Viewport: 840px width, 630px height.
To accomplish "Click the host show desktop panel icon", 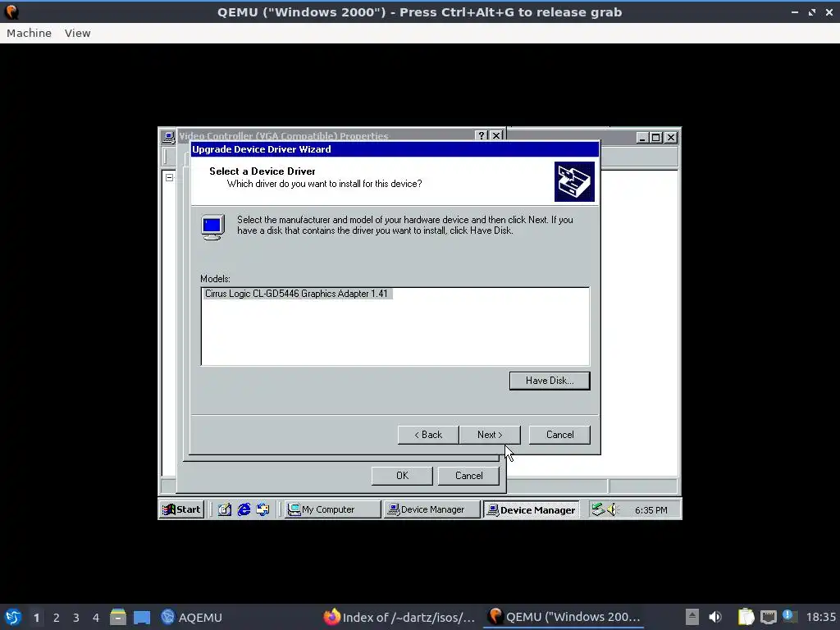I will point(142,617).
